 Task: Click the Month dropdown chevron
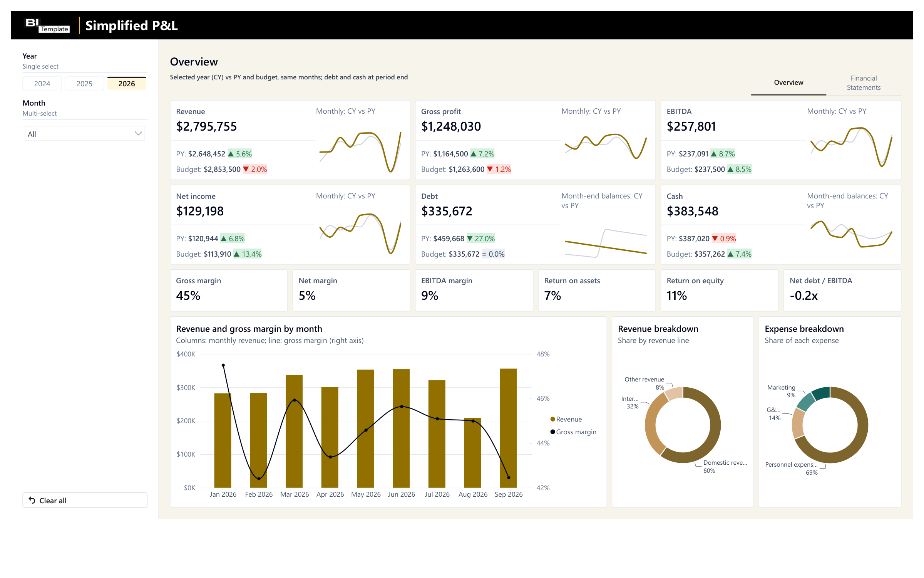tap(138, 134)
